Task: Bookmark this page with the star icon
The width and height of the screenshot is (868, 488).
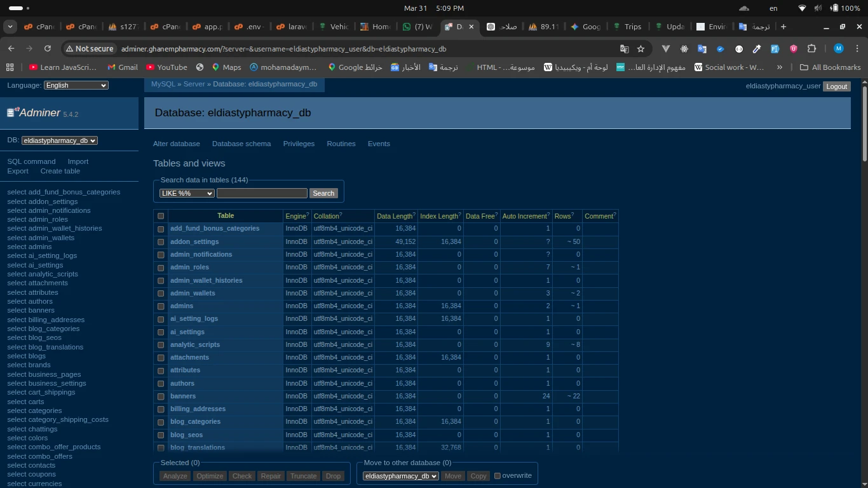Action: pos(641,49)
